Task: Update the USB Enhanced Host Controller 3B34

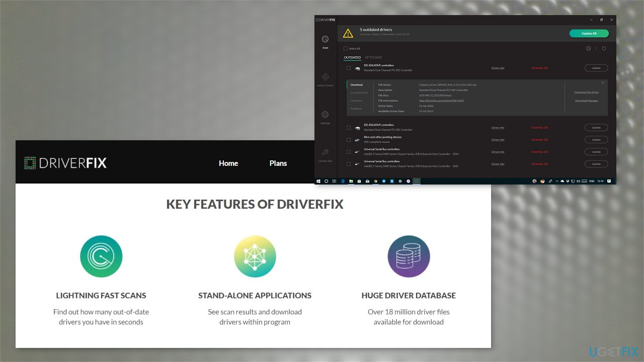Action: point(596,152)
